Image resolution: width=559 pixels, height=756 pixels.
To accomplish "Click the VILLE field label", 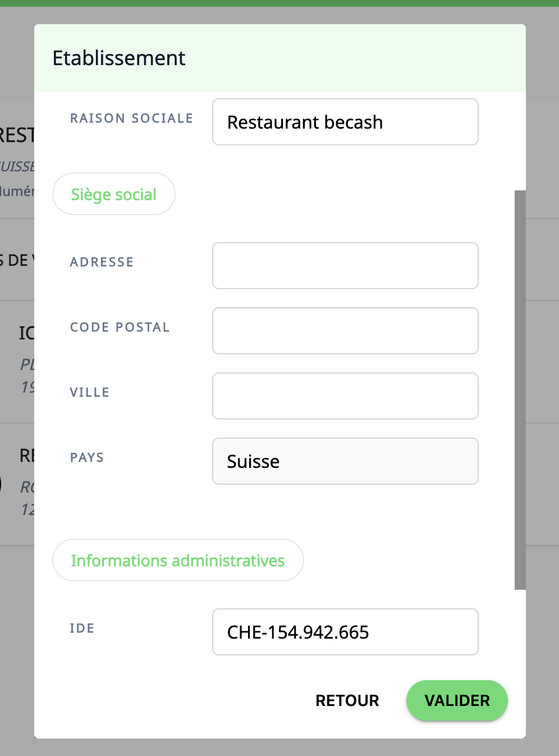I will [89, 393].
